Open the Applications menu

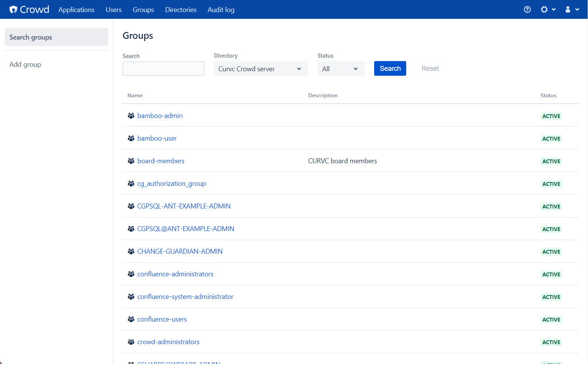click(x=77, y=9)
